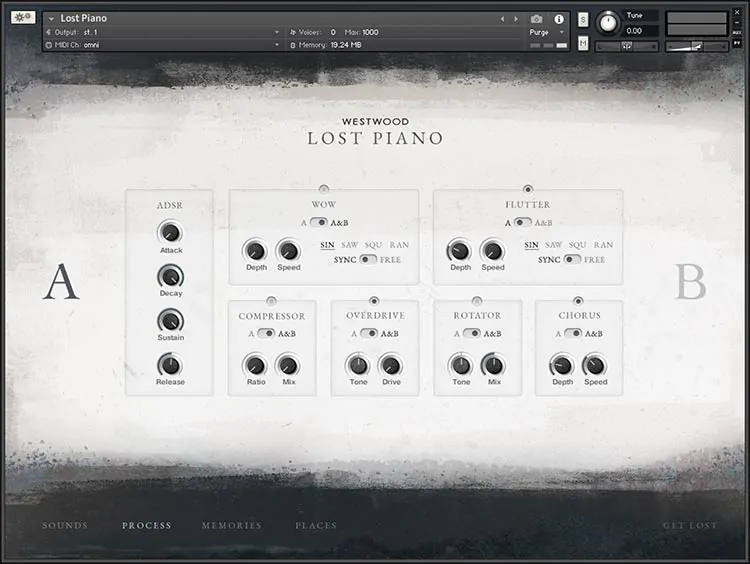Solo the instrument with S button
This screenshot has height=564, width=750.
coord(583,20)
